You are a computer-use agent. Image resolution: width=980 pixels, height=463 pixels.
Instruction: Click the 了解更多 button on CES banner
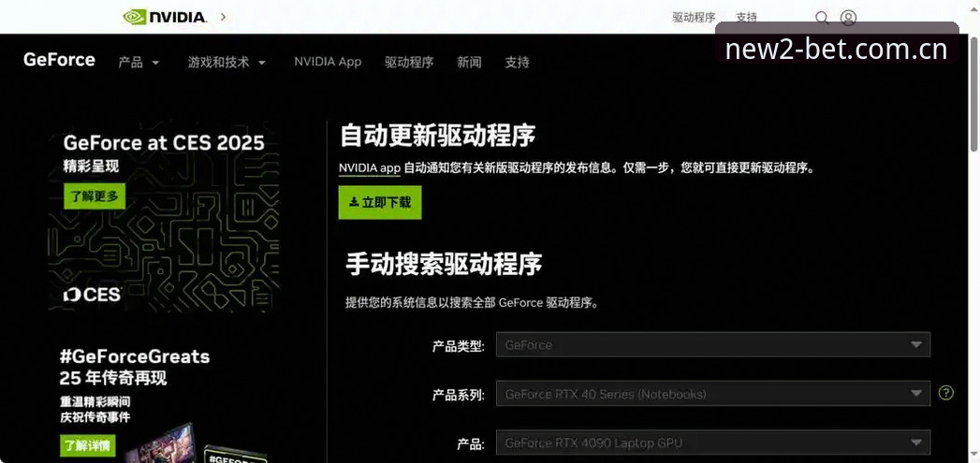point(95,196)
